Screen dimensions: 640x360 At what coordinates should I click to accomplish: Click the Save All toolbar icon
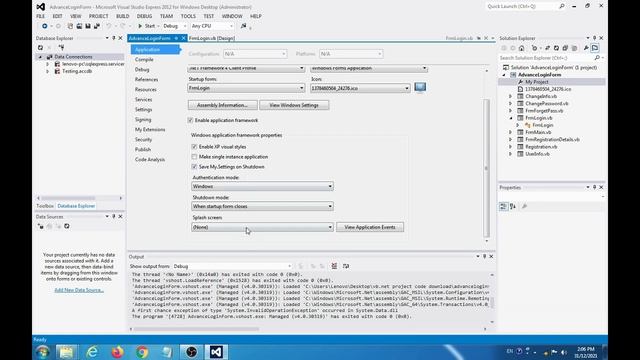(97, 26)
